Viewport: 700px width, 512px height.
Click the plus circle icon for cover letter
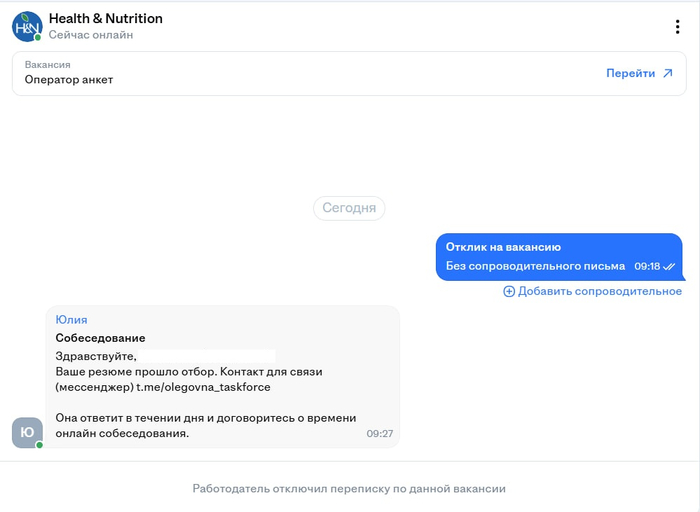coord(508,291)
